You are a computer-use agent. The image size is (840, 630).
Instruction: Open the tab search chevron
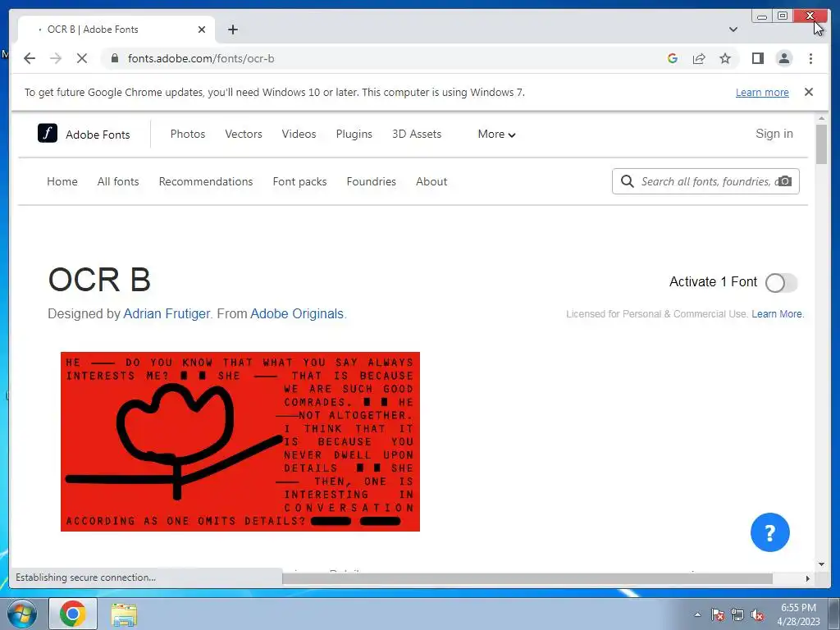tap(733, 30)
